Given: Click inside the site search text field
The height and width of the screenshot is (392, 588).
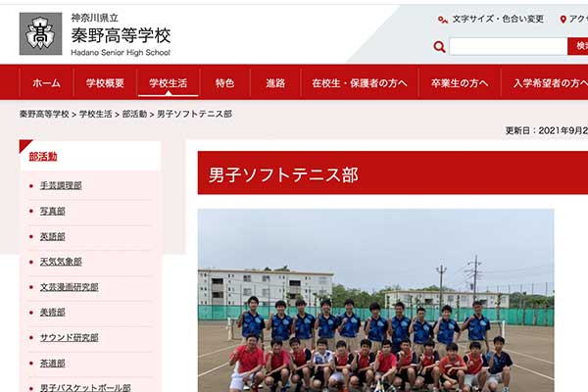Looking at the screenshot, I should [508, 46].
